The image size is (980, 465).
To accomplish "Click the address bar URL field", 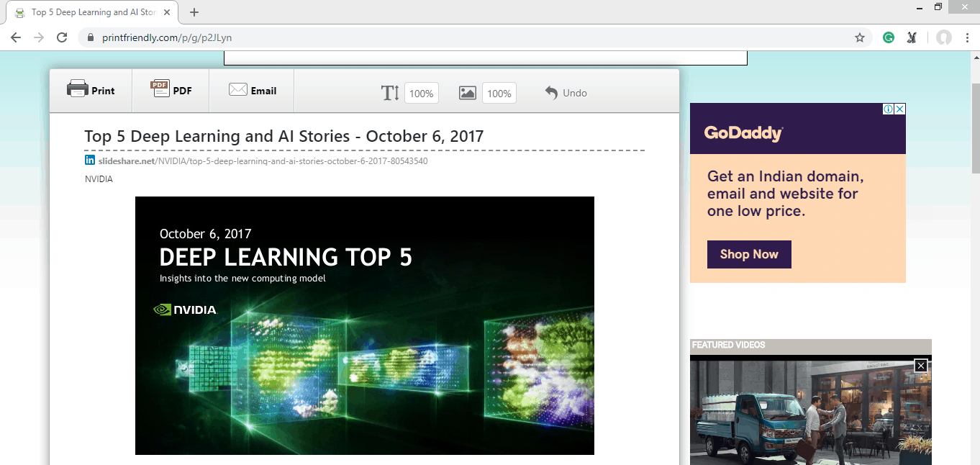I will [x=475, y=37].
